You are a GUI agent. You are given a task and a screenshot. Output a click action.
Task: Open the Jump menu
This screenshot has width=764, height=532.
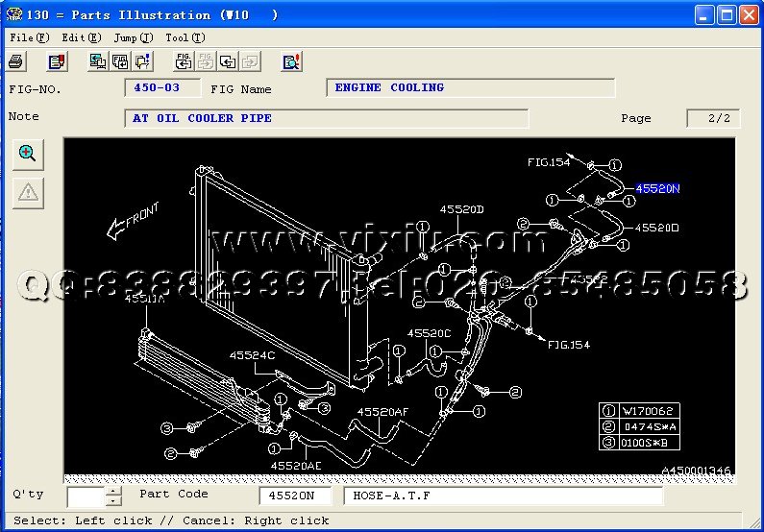133,37
